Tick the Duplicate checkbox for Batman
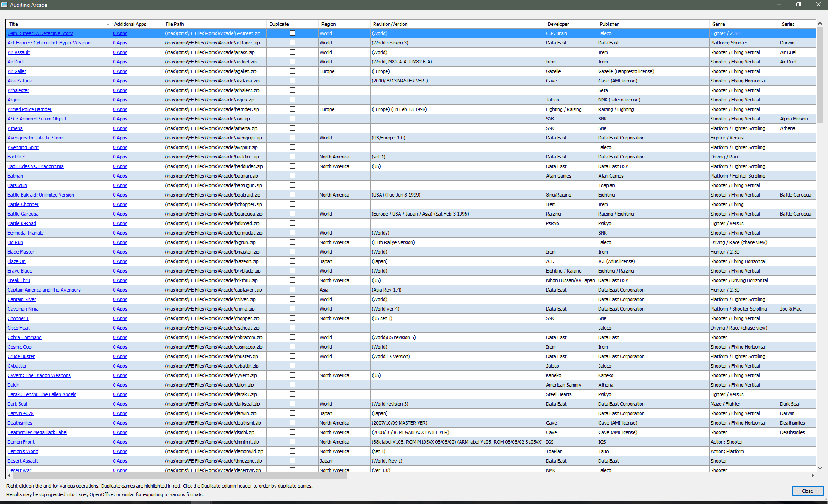This screenshot has height=504, width=828. click(x=292, y=176)
